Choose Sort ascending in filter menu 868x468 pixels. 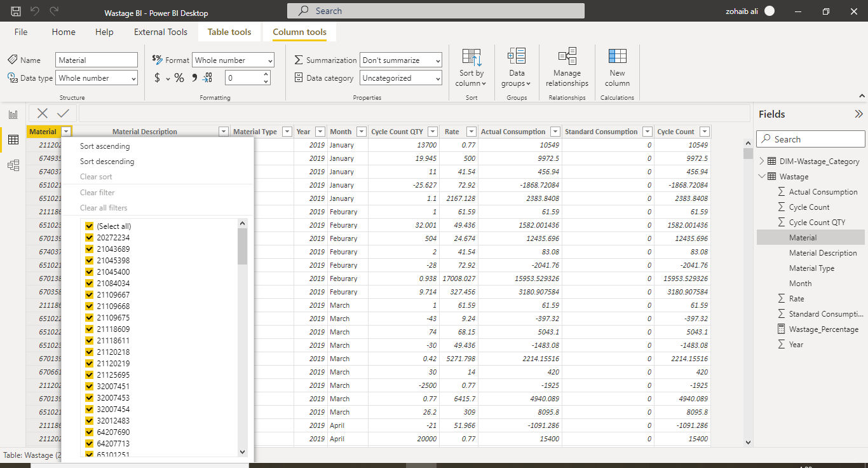105,146
